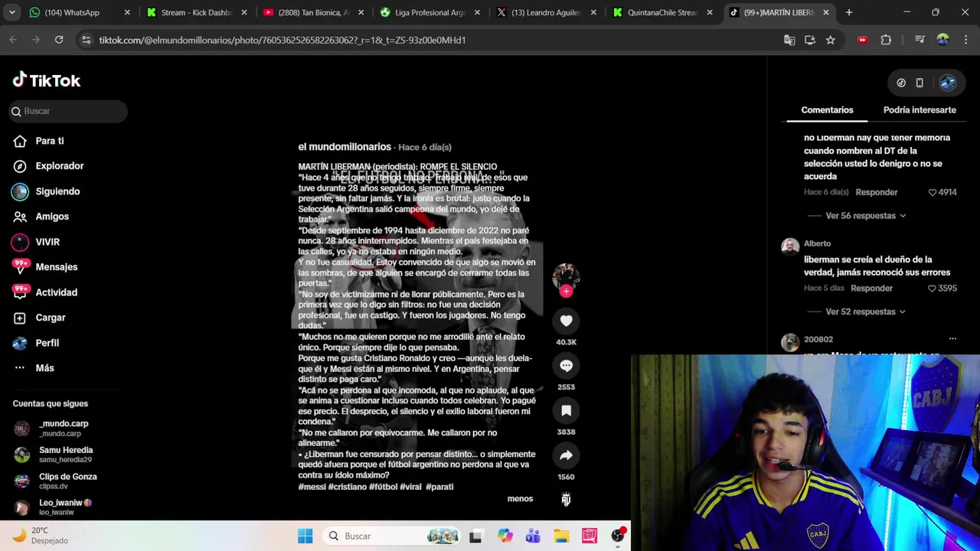Click the address bar URL
This screenshot has height=551, width=980.
283,40
